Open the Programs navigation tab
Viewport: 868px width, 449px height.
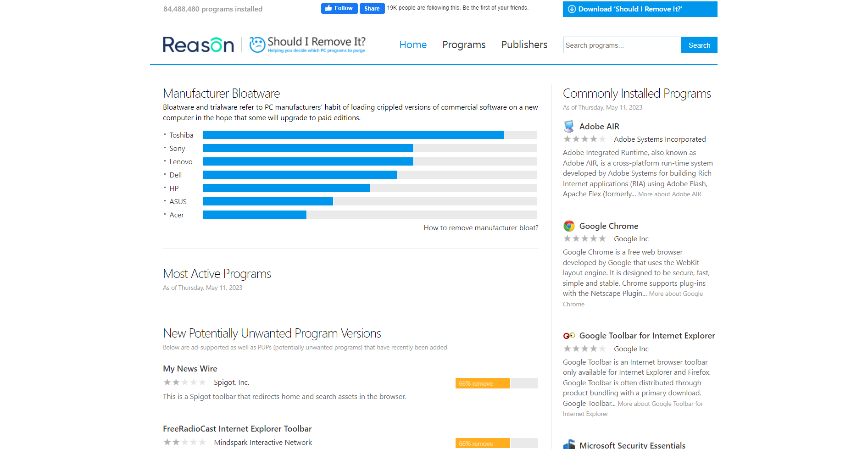click(464, 44)
